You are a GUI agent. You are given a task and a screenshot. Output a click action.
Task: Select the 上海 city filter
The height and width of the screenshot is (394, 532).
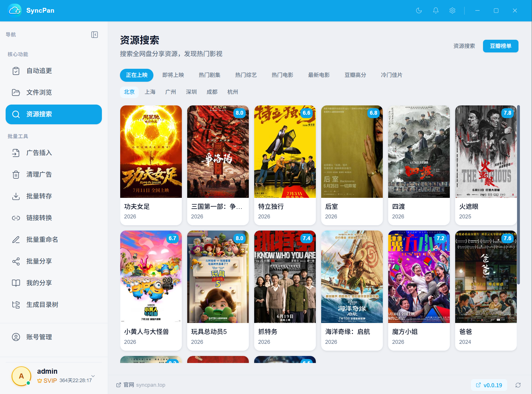click(x=150, y=92)
